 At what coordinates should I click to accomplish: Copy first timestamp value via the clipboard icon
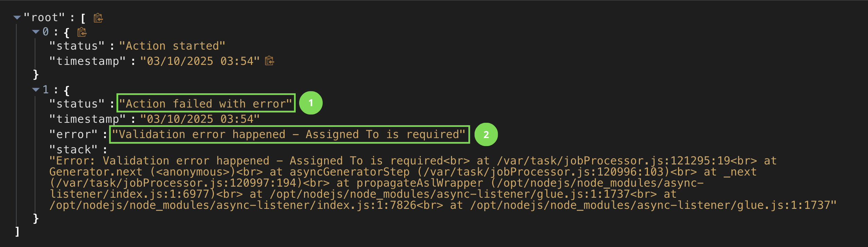pos(269,61)
